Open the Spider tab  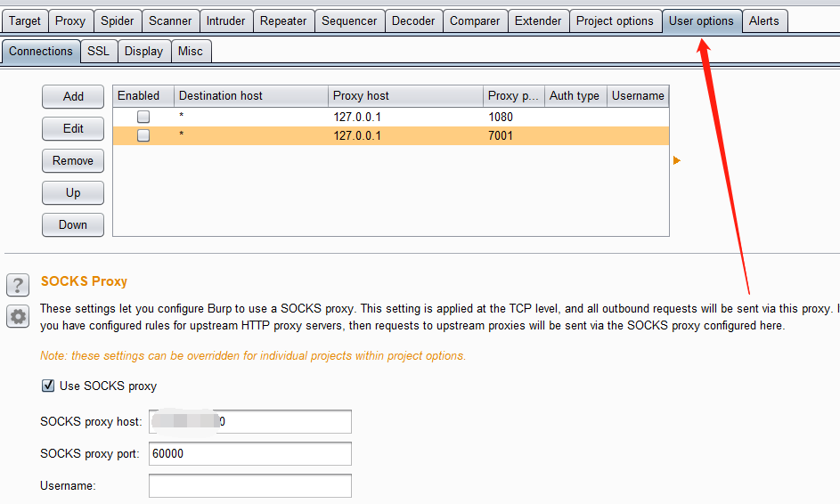(118, 20)
